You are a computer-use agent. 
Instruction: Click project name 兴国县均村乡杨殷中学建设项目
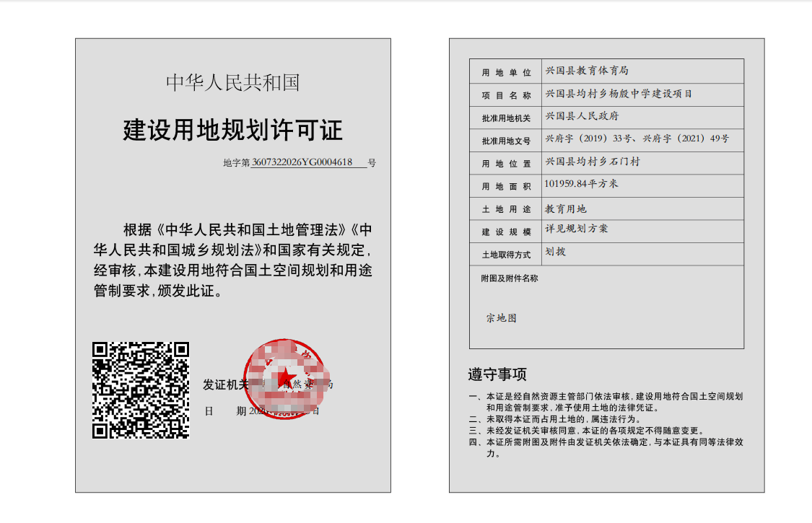[619, 94]
